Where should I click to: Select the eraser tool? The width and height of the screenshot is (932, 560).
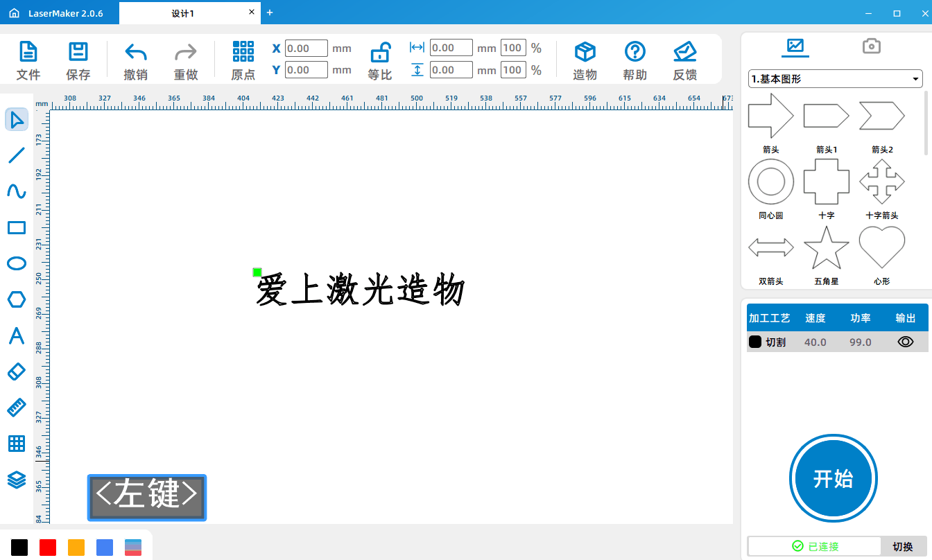[x=17, y=371]
